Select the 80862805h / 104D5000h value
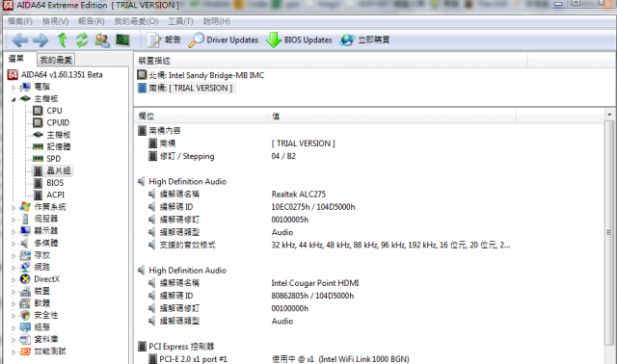 coord(312,296)
